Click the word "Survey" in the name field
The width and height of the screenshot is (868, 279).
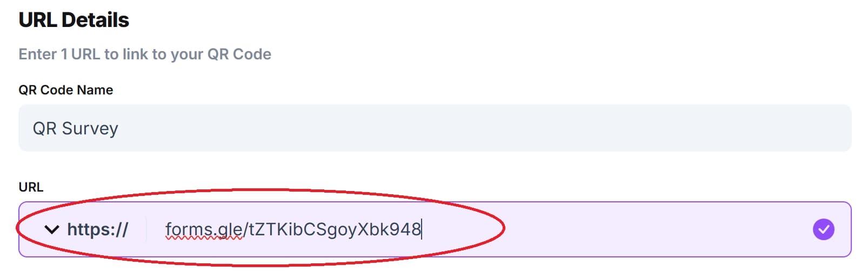[x=90, y=128]
